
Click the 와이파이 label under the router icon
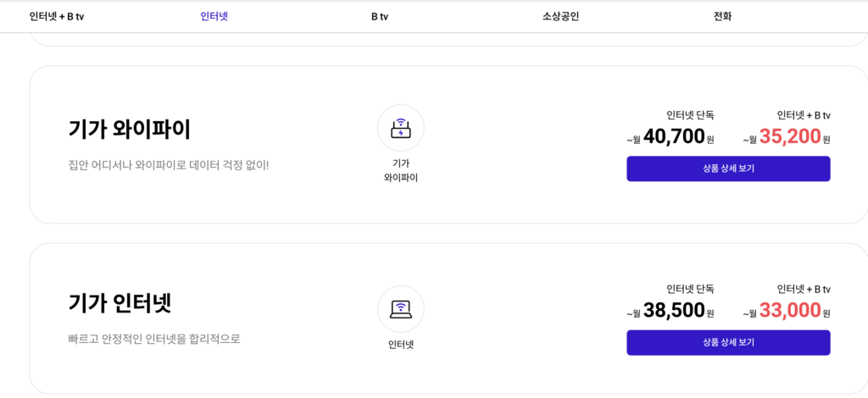coord(400,178)
